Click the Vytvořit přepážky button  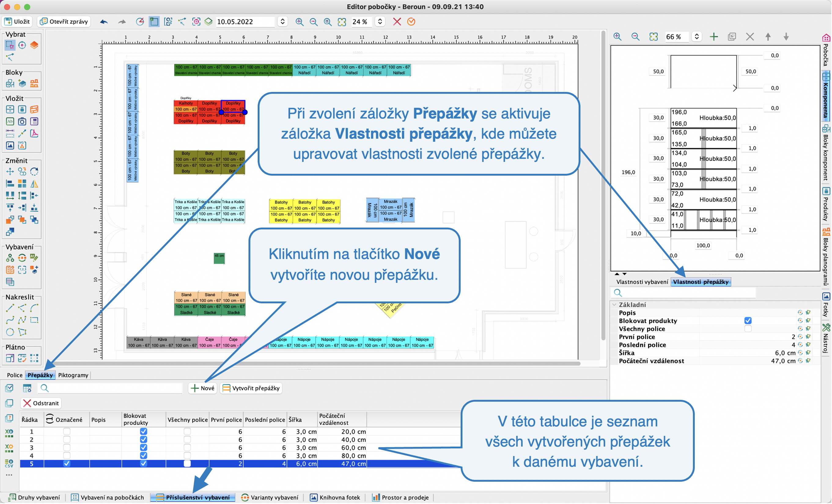click(x=252, y=388)
